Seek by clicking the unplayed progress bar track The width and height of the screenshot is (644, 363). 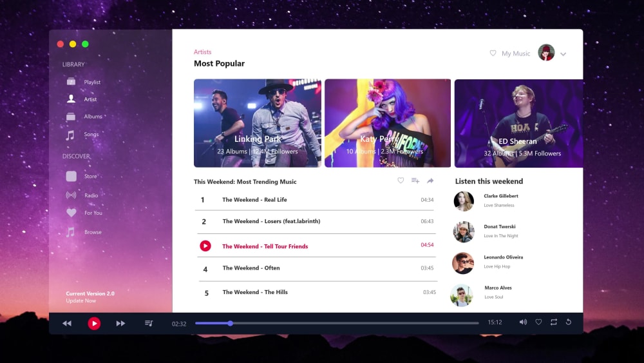(x=355, y=323)
